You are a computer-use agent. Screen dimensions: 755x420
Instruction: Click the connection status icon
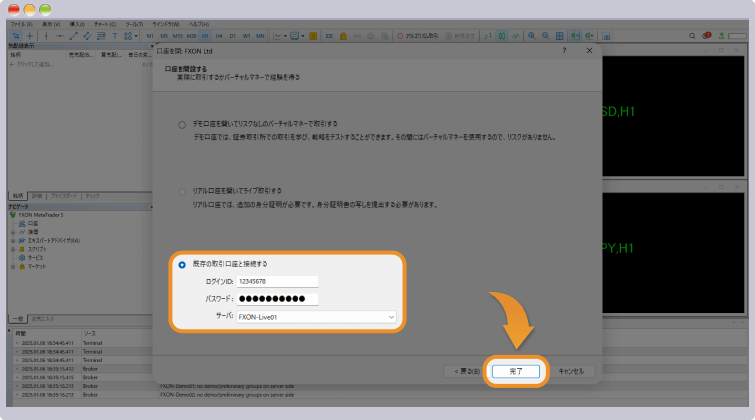click(x=721, y=36)
